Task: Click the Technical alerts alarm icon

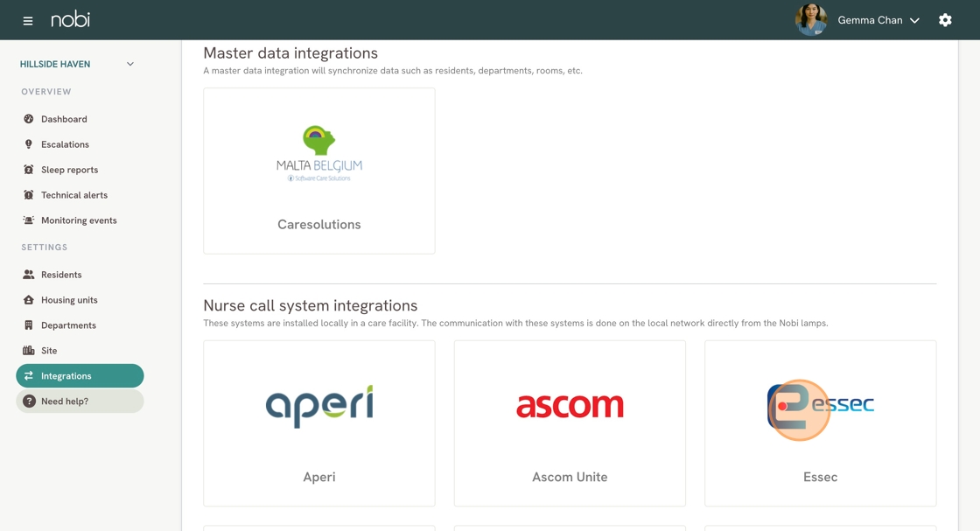Action: click(x=29, y=195)
